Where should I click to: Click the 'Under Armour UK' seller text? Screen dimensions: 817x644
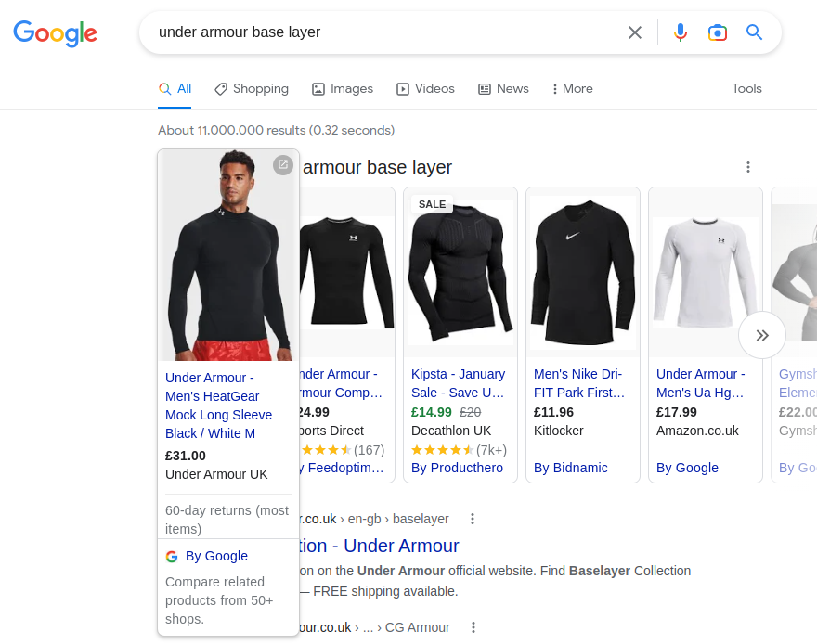coord(216,474)
